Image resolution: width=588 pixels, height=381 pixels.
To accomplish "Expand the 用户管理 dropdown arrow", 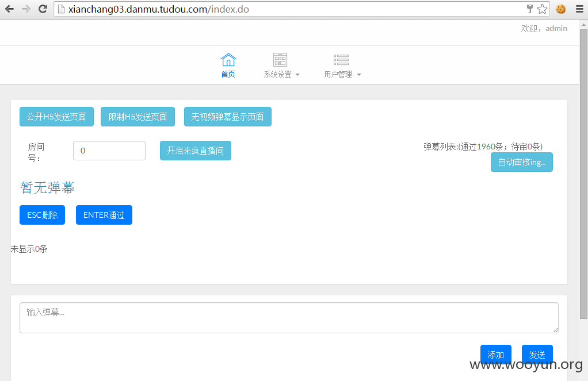I will (359, 75).
